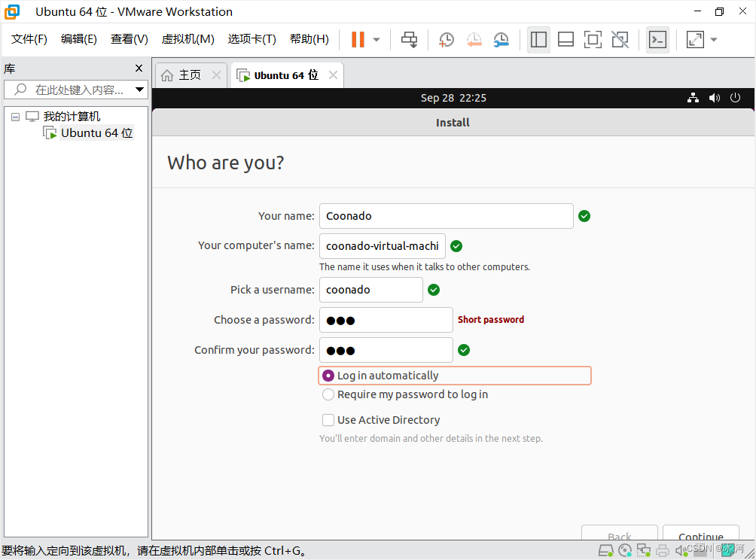Screen dimensions: 756x560
Task: Click the printer status icon
Action: (x=663, y=550)
